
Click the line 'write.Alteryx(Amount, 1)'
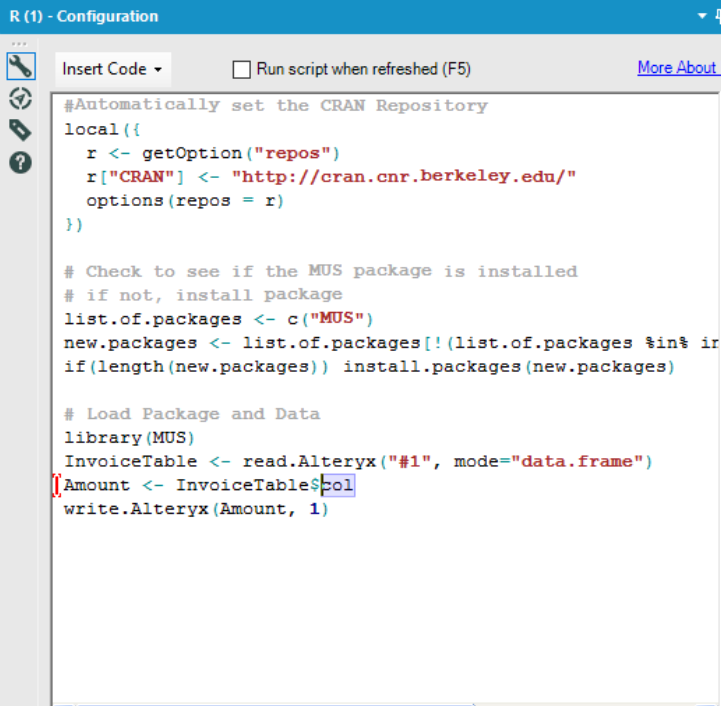[x=196, y=509]
